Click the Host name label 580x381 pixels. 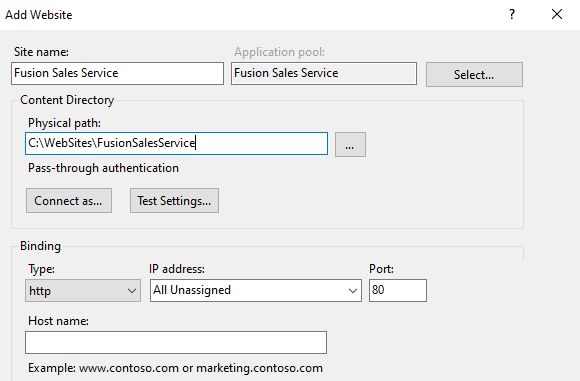58,321
